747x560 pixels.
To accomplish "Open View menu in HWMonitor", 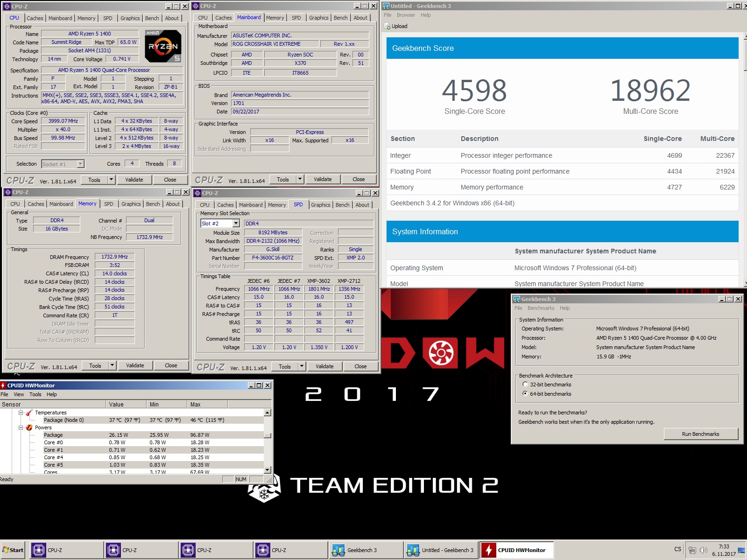I will coord(19,394).
